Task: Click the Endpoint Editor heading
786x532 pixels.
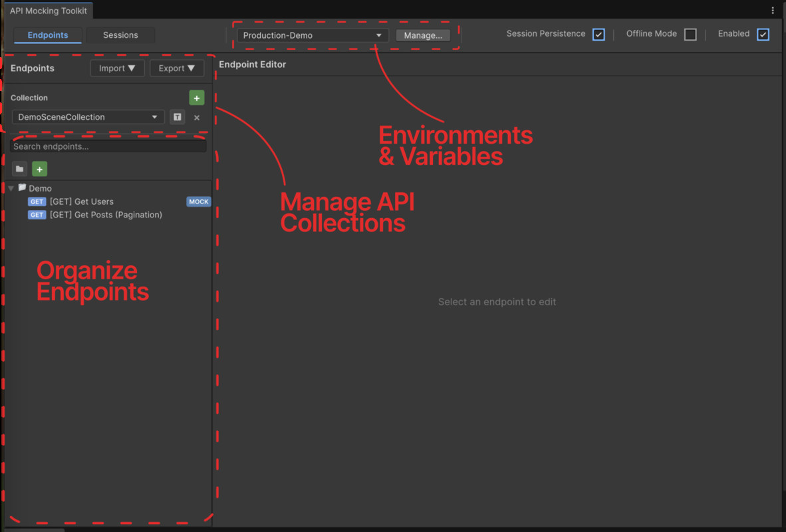Action: coord(252,65)
